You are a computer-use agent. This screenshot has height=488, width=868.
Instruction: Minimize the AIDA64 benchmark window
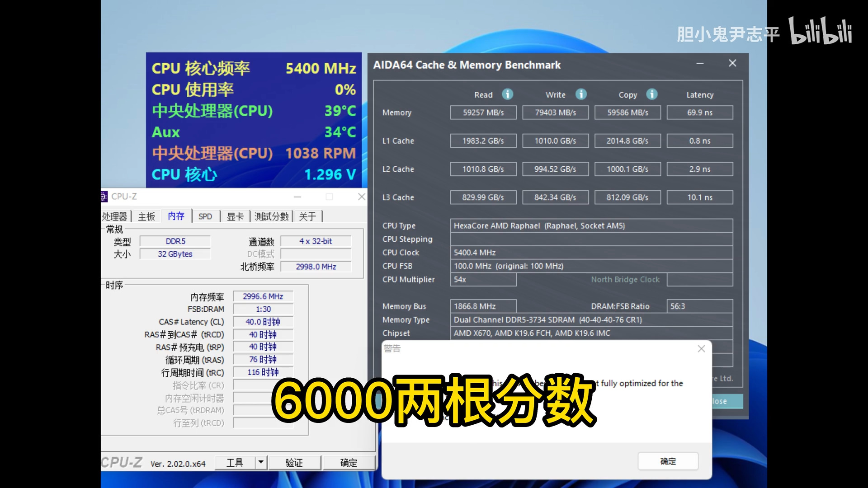coord(700,63)
